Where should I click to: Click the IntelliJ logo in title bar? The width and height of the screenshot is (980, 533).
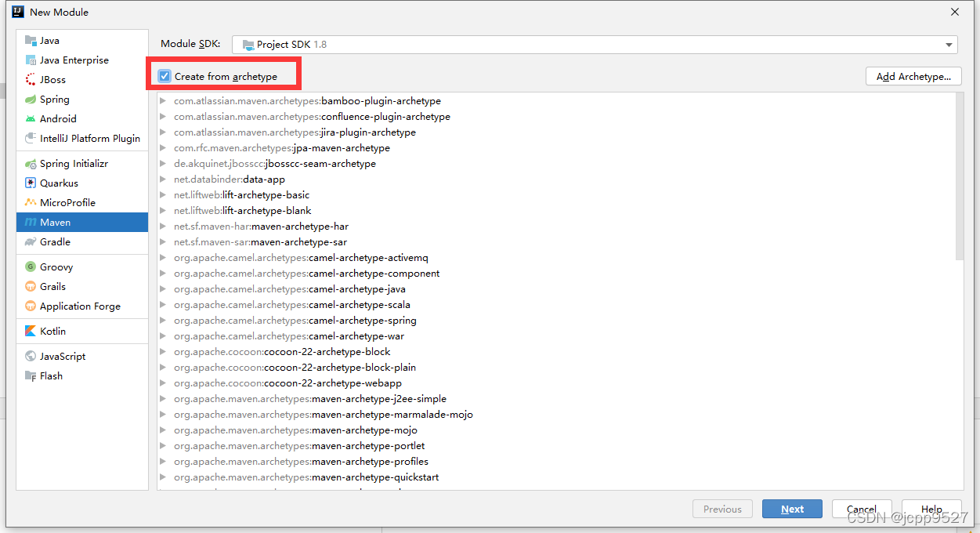tap(18, 12)
